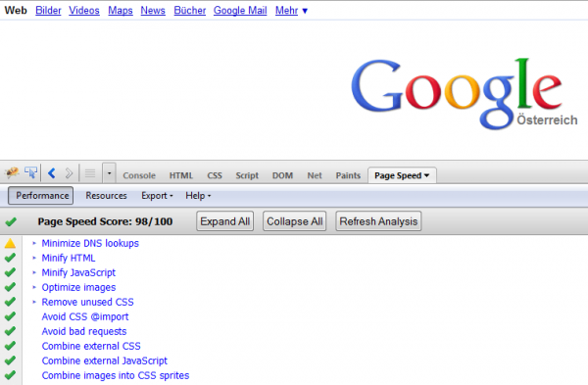Click green checkmark beside Page Speed Score
The height and width of the screenshot is (385, 588).
pos(11,221)
